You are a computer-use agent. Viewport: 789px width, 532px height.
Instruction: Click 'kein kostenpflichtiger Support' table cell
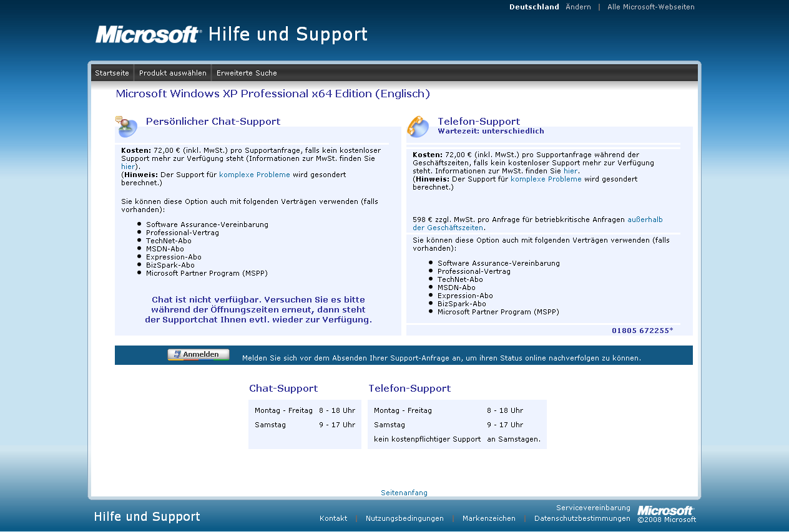[428, 439]
